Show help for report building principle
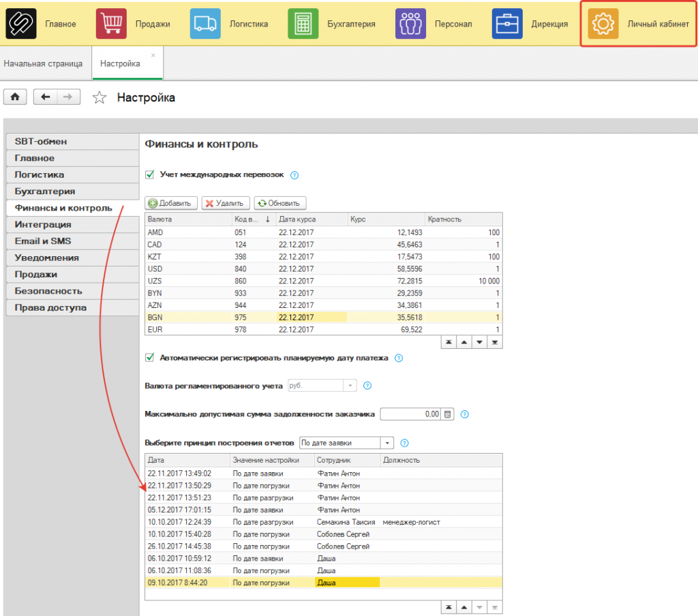Image resolution: width=698 pixels, height=616 pixels. [x=404, y=443]
